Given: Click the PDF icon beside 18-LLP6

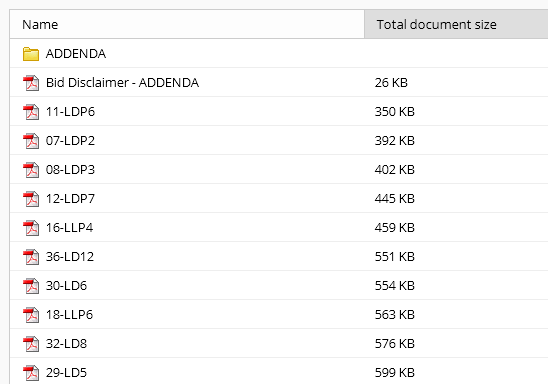Looking at the screenshot, I should [31, 315].
